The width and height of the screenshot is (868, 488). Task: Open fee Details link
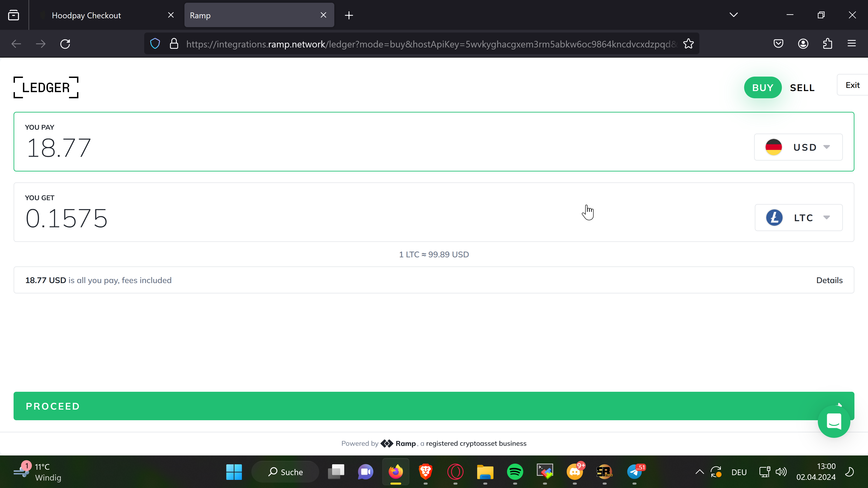coord(829,280)
